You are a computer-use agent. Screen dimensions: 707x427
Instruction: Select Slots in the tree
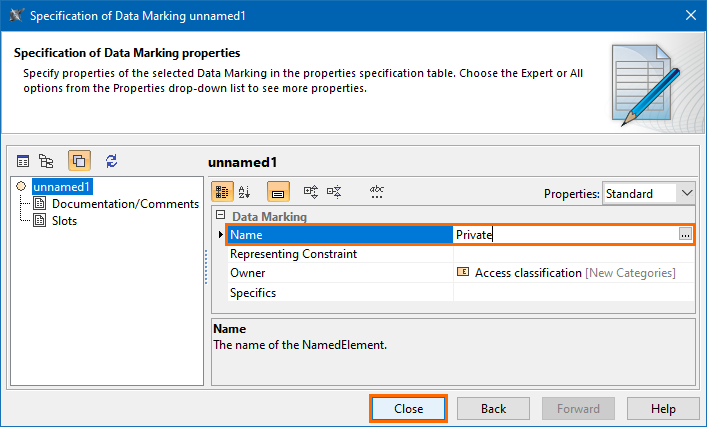pos(64,221)
